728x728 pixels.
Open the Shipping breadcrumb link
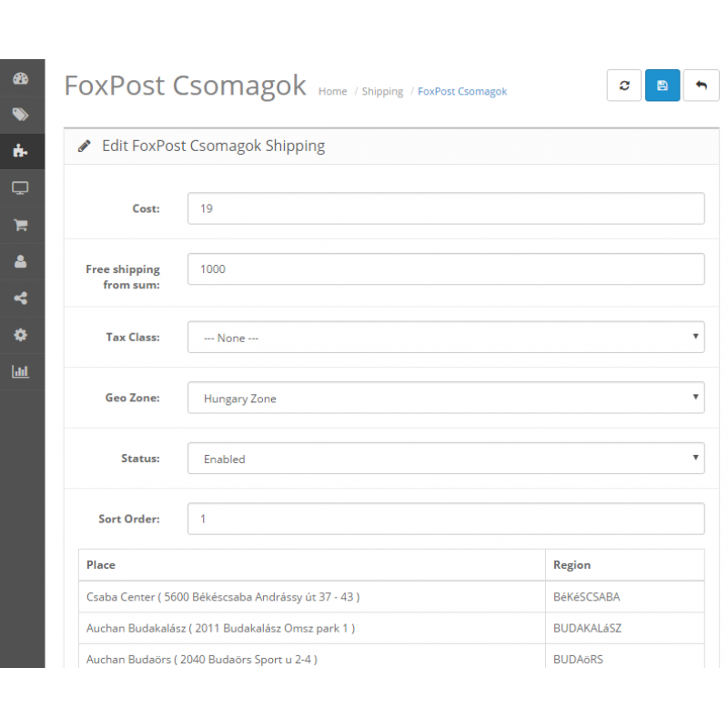click(382, 92)
